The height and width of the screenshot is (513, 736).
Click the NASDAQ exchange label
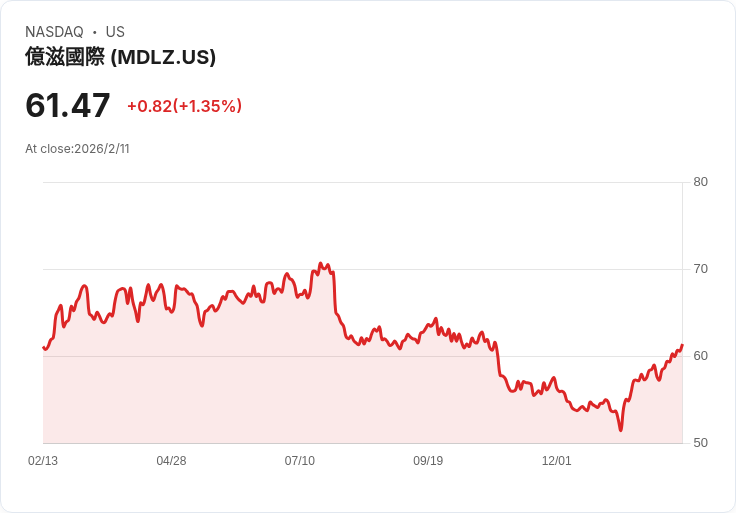click(x=54, y=32)
